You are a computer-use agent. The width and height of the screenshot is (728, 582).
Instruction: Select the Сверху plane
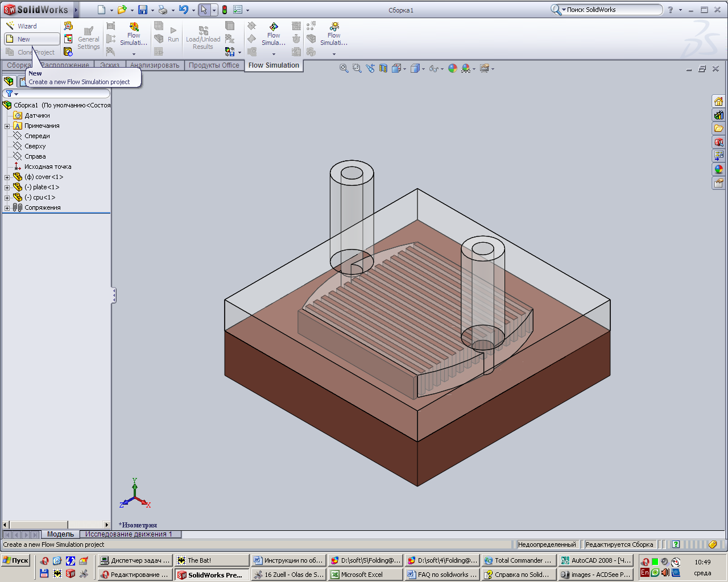[x=35, y=146]
